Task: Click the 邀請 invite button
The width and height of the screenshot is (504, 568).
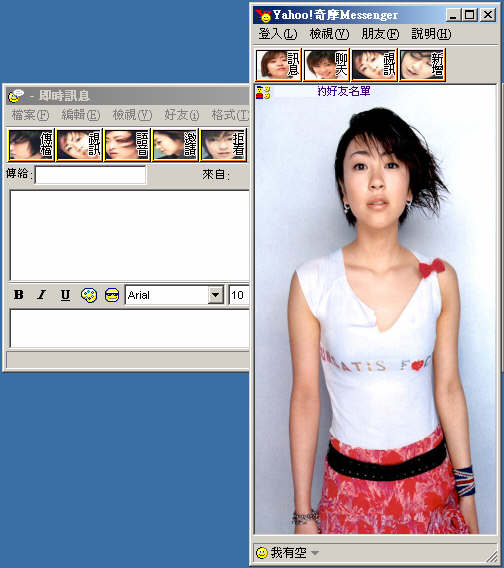Action: coord(175,145)
